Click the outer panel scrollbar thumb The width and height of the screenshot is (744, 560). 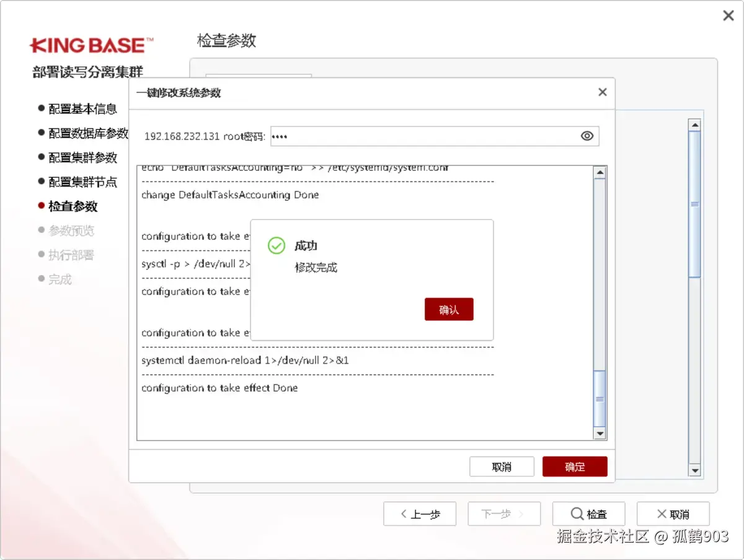pyautogui.click(x=695, y=204)
